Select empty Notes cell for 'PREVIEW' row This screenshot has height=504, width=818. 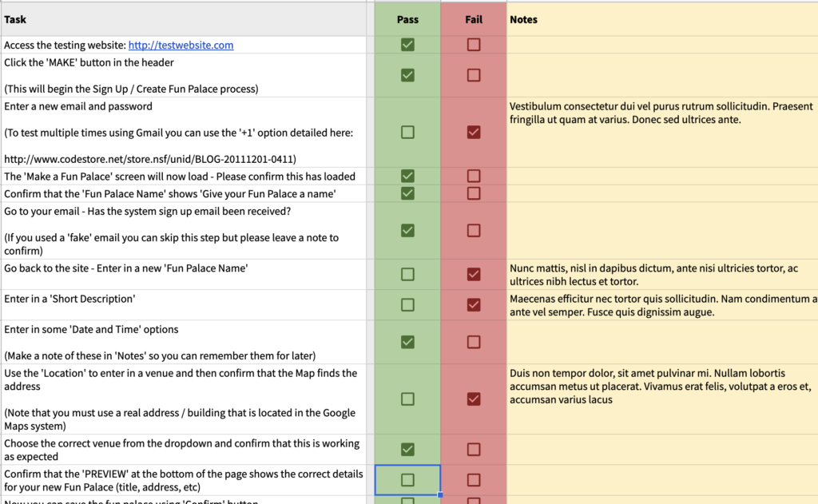(662, 480)
